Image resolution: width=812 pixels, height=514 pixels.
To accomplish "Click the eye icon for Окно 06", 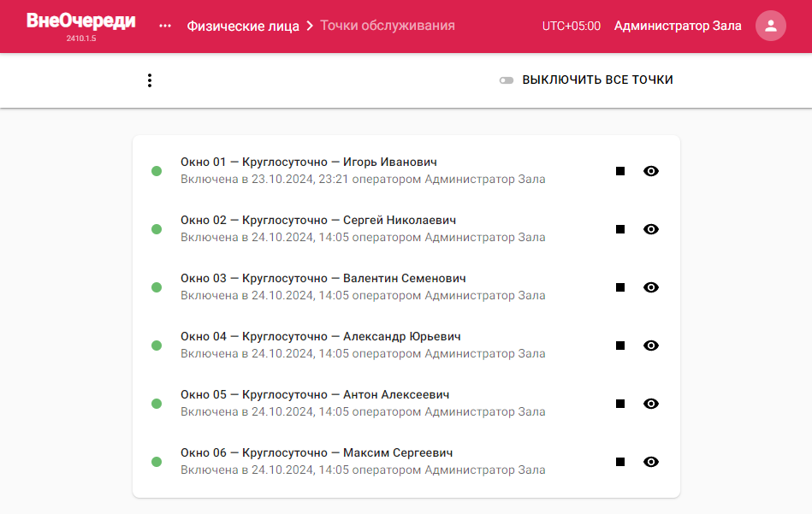I will click(x=651, y=462).
